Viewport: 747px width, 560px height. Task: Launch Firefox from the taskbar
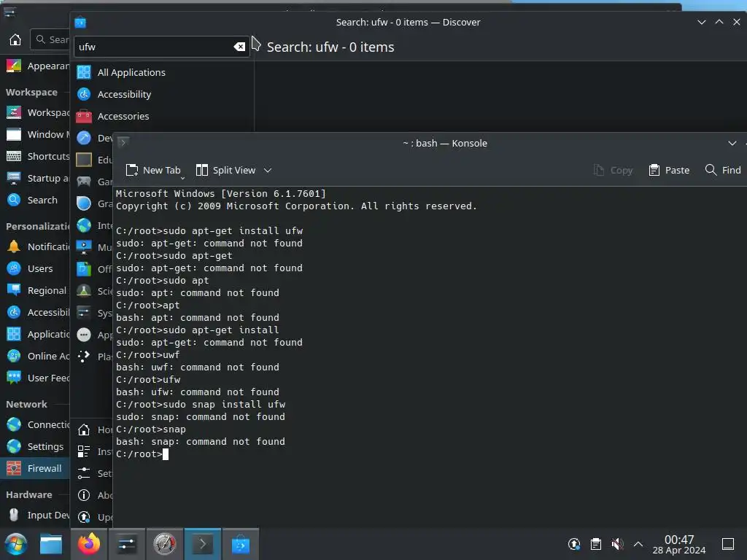pyautogui.click(x=89, y=544)
